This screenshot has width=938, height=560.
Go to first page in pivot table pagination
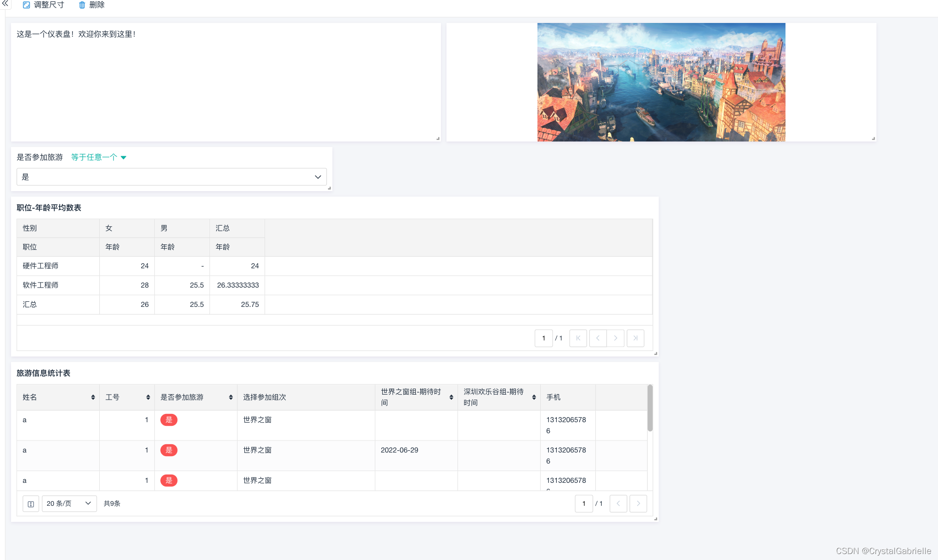(578, 338)
